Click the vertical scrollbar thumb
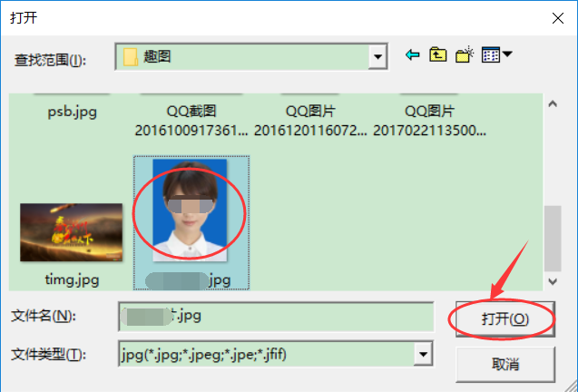578x392 pixels. (x=553, y=239)
